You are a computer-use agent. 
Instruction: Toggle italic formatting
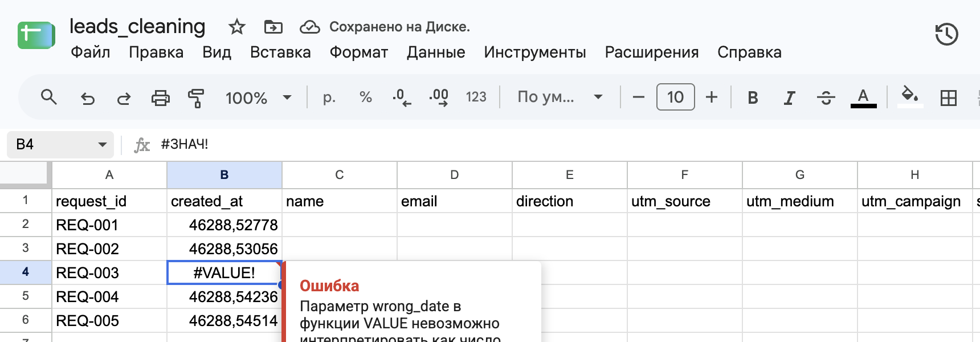pyautogui.click(x=789, y=98)
